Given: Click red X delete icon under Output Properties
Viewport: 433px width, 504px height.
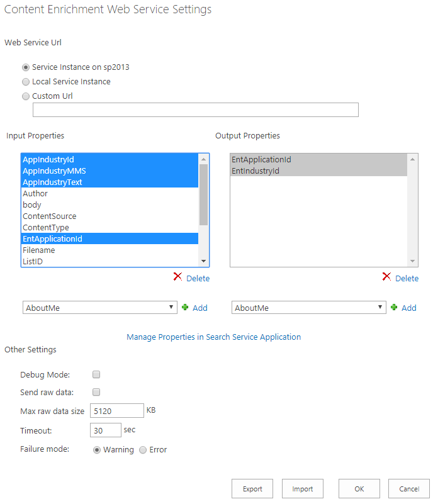Looking at the screenshot, I should [x=386, y=277].
